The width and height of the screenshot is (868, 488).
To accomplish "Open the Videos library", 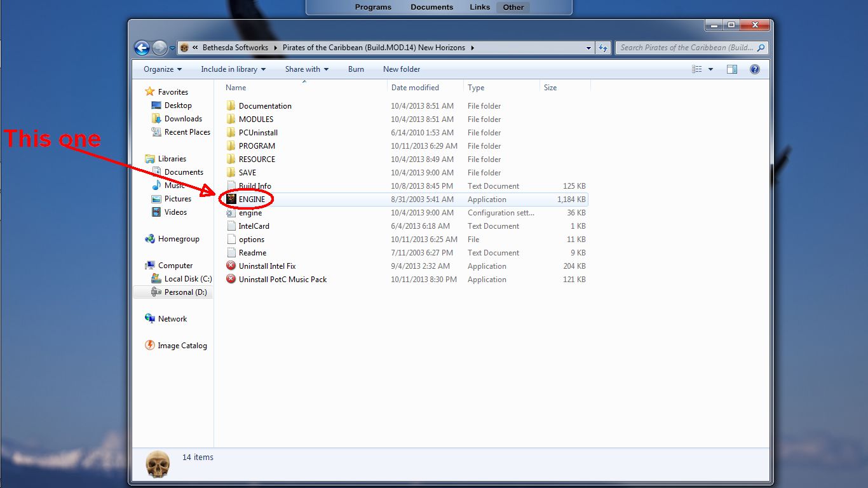I will (x=169, y=212).
